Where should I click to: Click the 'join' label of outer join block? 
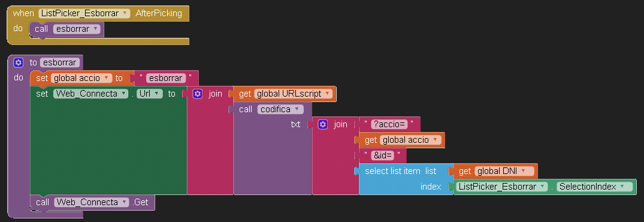(x=215, y=94)
